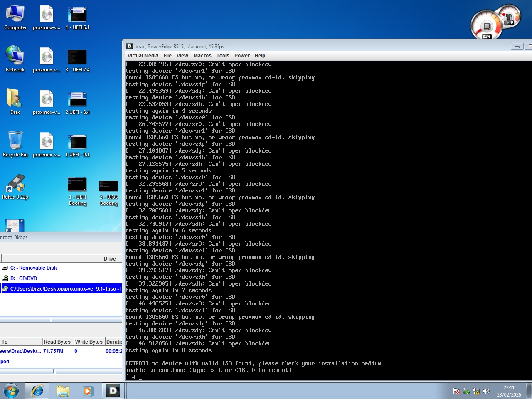532x399 pixels.
Task: Open the Virtual Media menu
Action: [x=143, y=56]
